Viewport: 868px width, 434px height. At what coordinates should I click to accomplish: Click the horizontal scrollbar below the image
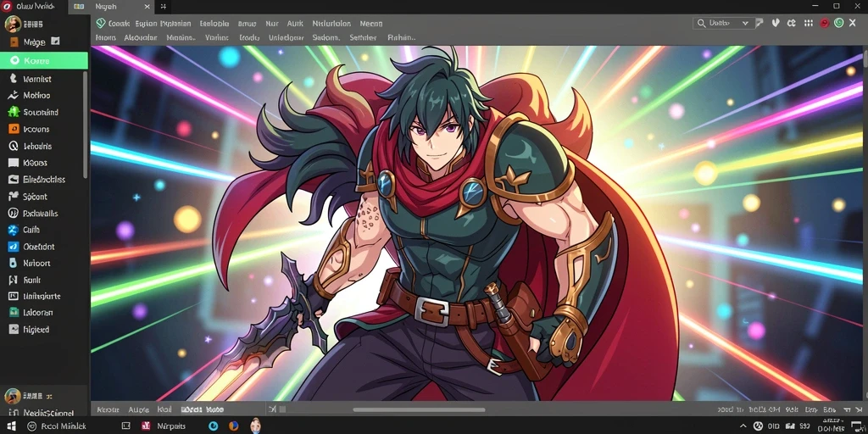pyautogui.click(x=419, y=409)
